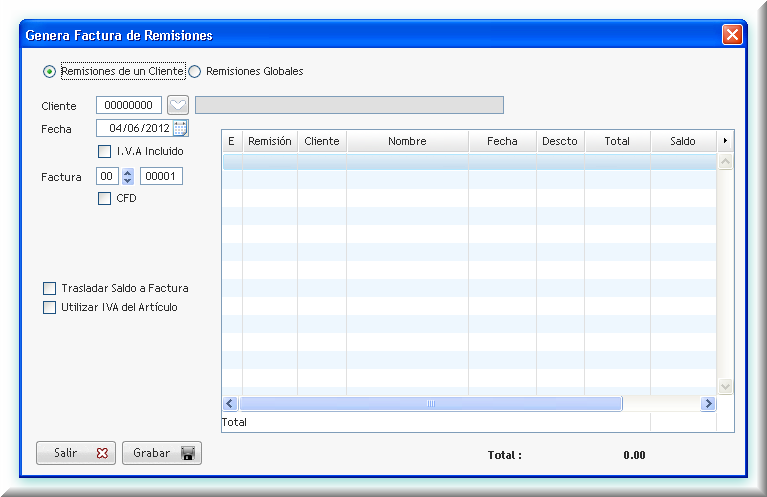Select Remisiones Globales radio button
This screenshot has width=767, height=497.
click(195, 72)
